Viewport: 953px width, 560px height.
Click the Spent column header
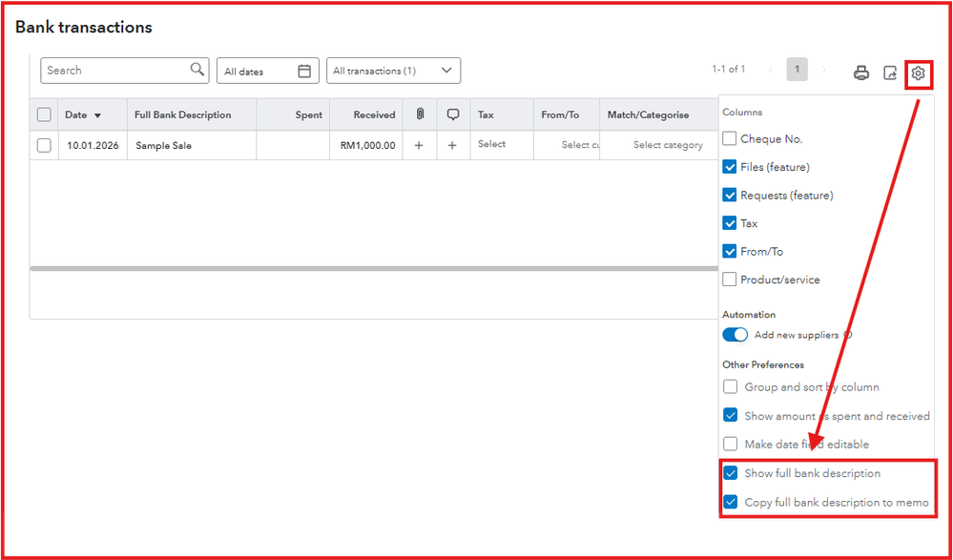point(309,114)
